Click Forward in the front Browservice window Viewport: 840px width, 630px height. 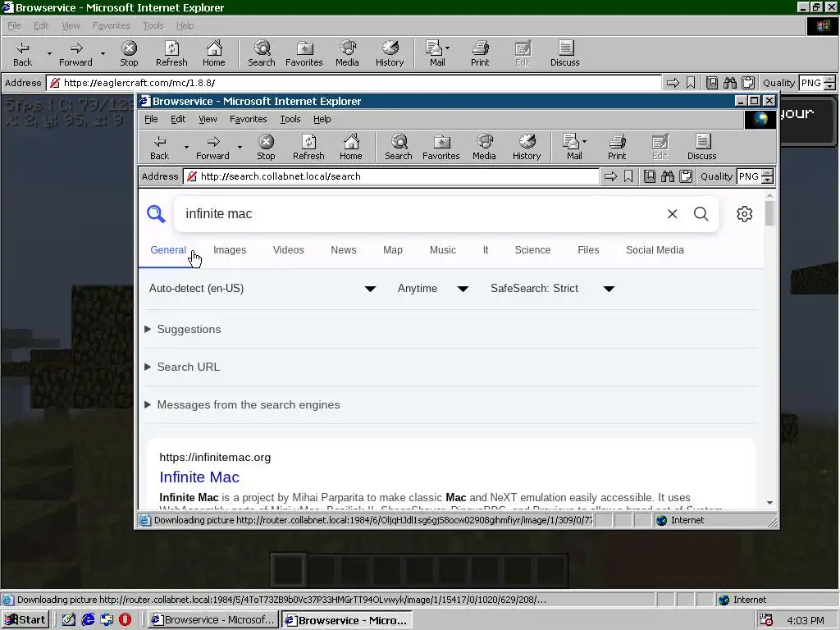[x=212, y=148]
